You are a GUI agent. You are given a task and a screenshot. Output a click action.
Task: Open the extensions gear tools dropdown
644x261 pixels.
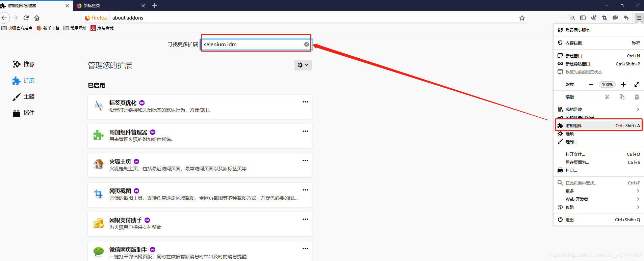(x=303, y=65)
